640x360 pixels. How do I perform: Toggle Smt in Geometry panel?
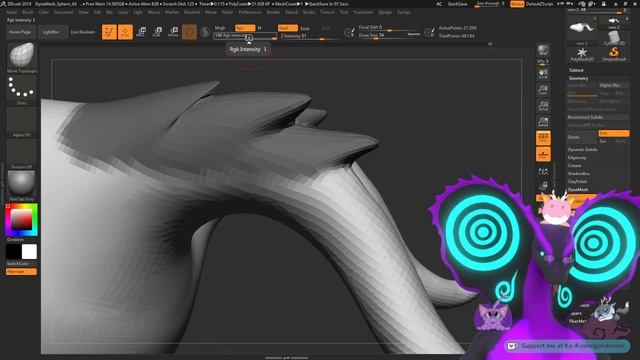613,133
